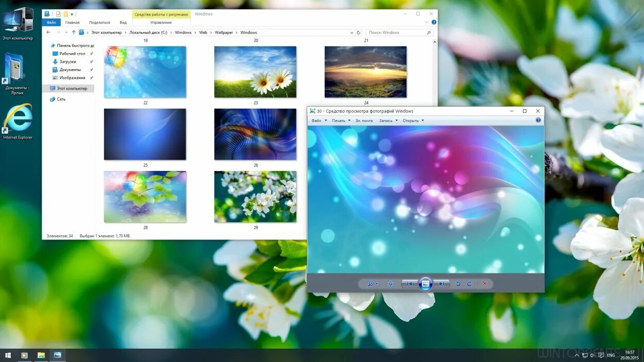Select Панель быстрого доступа in navigation pane

(x=72, y=45)
